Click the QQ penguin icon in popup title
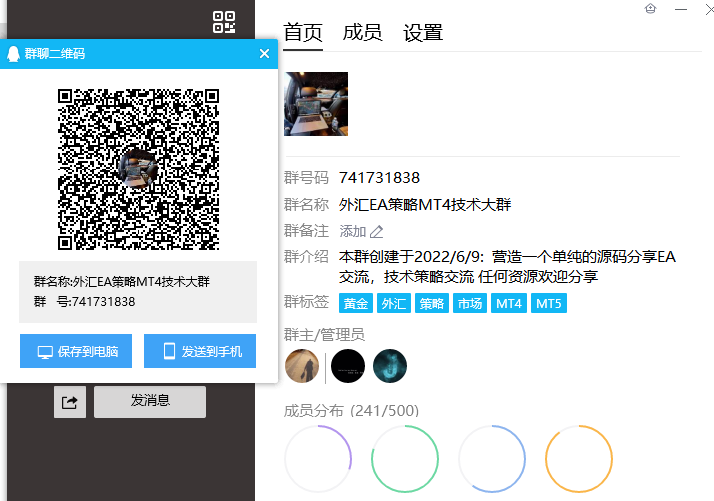The height and width of the screenshot is (501, 714). (14, 54)
